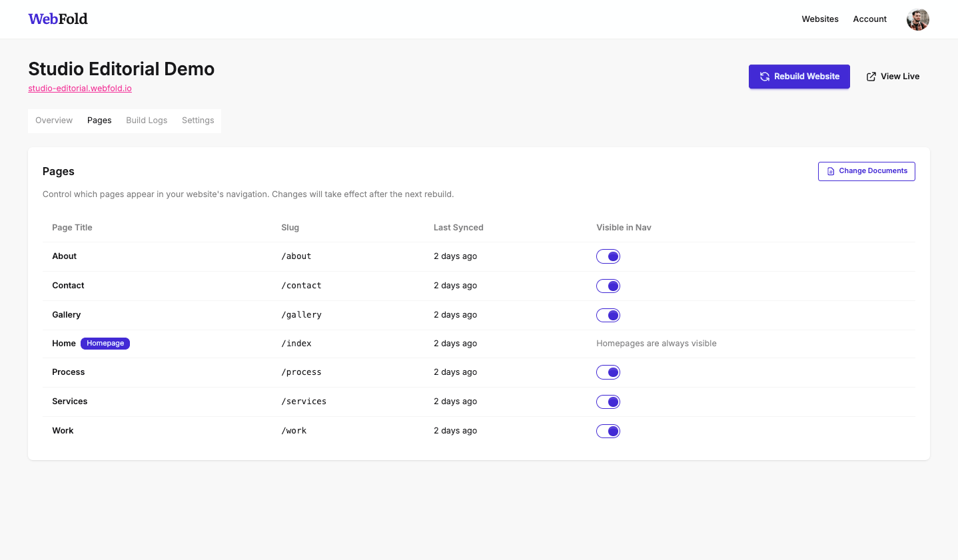Toggle the Services page visibility switch
The width and height of the screenshot is (958, 560).
[x=608, y=401]
